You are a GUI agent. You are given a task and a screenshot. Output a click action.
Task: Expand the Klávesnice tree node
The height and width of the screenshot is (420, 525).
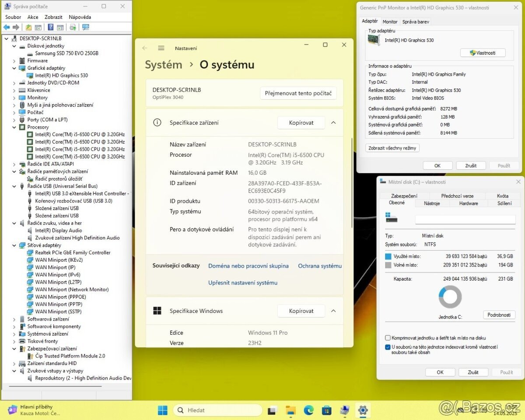point(14,90)
